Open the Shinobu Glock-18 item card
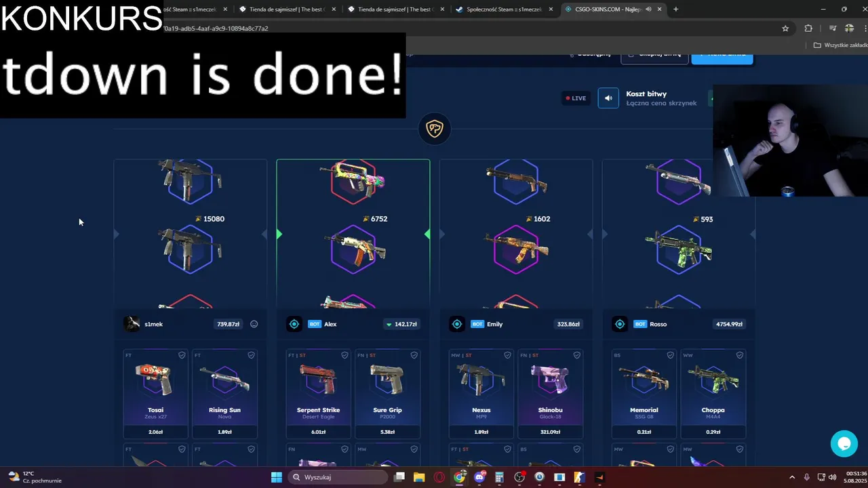 click(550, 394)
